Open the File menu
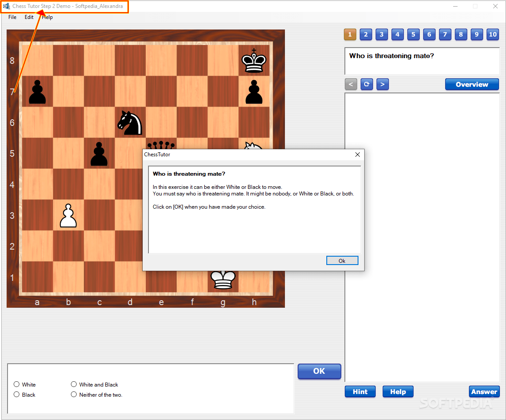Screen dimensions: 506x420 [12, 17]
